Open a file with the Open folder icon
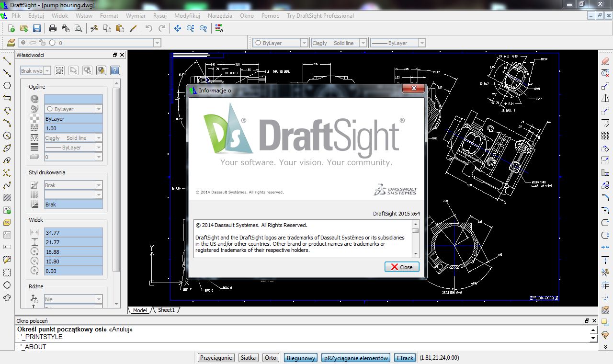The height and width of the screenshot is (364, 613). pyautogui.click(x=24, y=28)
